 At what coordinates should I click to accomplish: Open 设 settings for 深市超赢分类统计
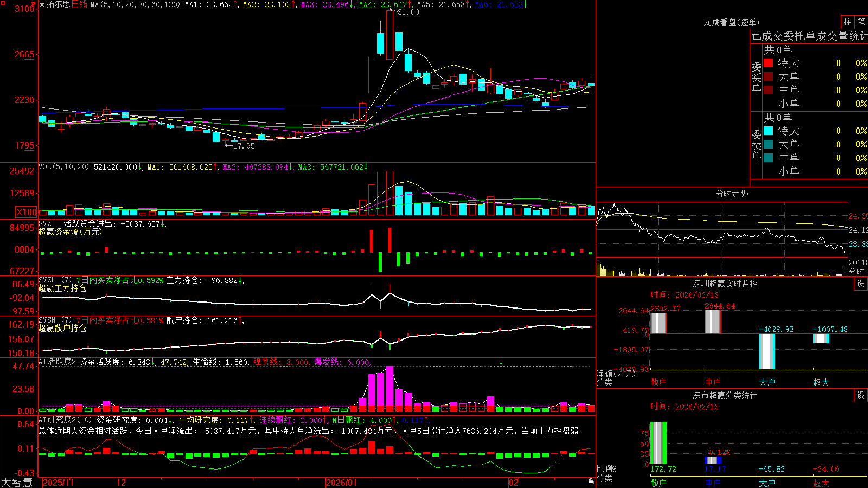pos(861,395)
